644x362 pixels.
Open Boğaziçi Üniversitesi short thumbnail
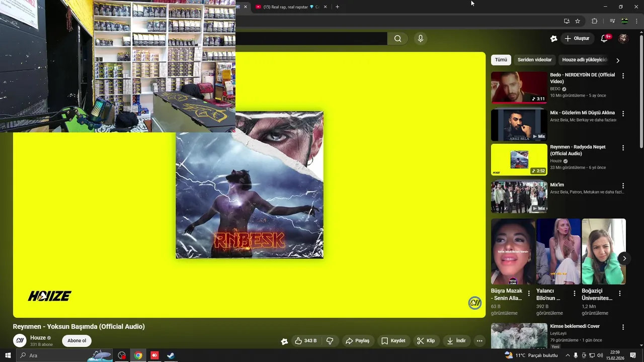[x=604, y=251]
